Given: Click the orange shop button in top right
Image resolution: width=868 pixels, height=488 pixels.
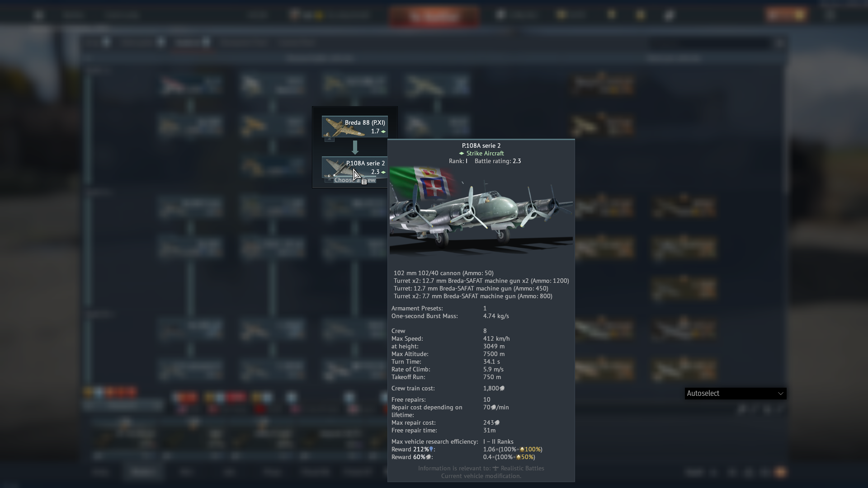Looking at the screenshot, I should [786, 15].
